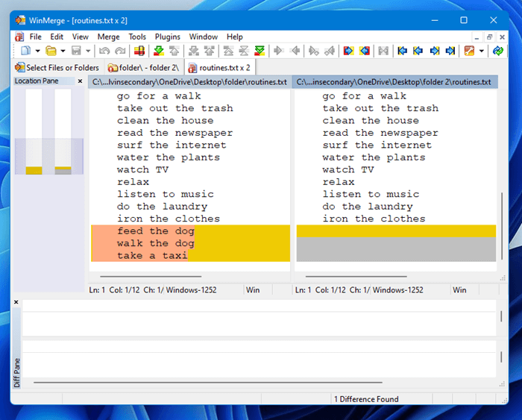
Task: Click the left file path header
Action: (x=189, y=81)
